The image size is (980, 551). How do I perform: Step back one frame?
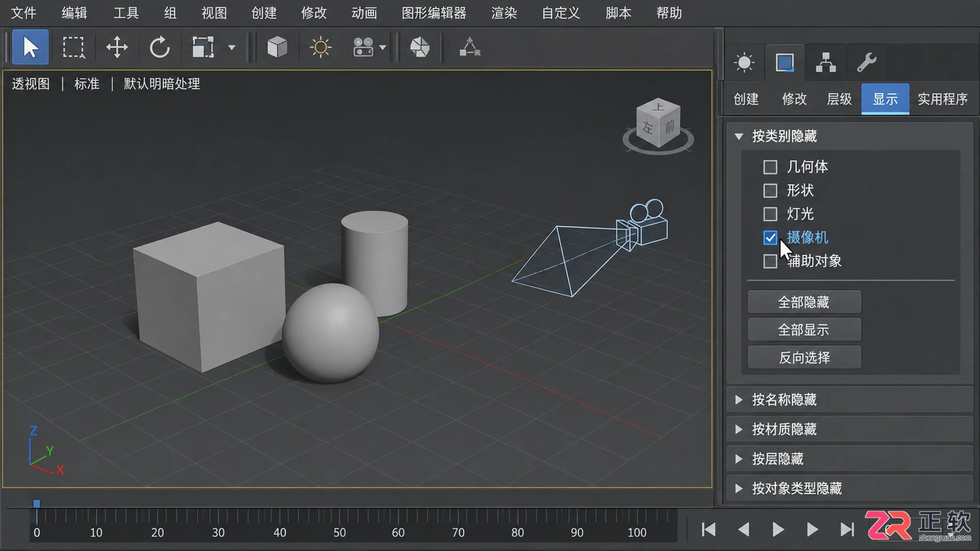click(744, 529)
